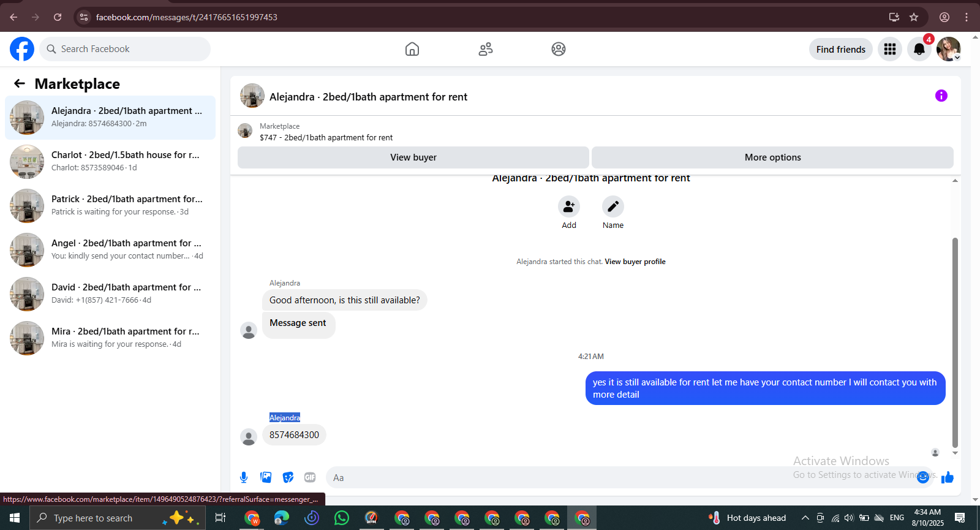Open the $747 apartment listing link

pos(326,138)
